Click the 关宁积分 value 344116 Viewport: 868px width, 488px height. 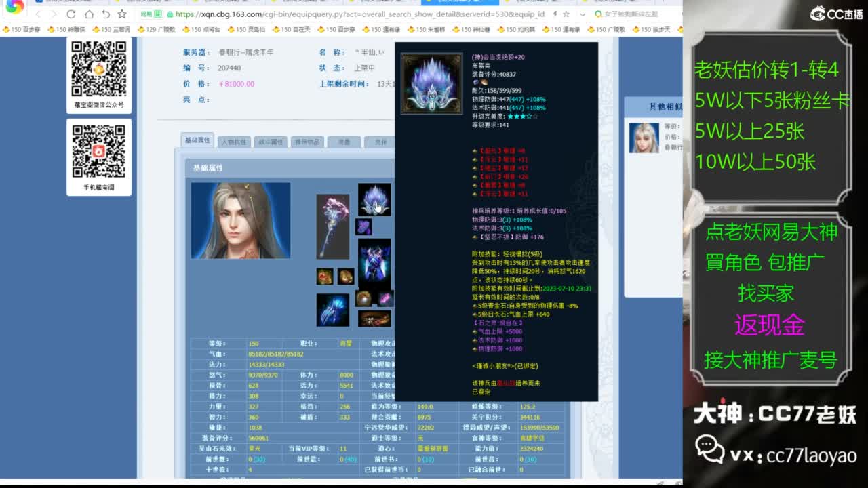(x=530, y=417)
